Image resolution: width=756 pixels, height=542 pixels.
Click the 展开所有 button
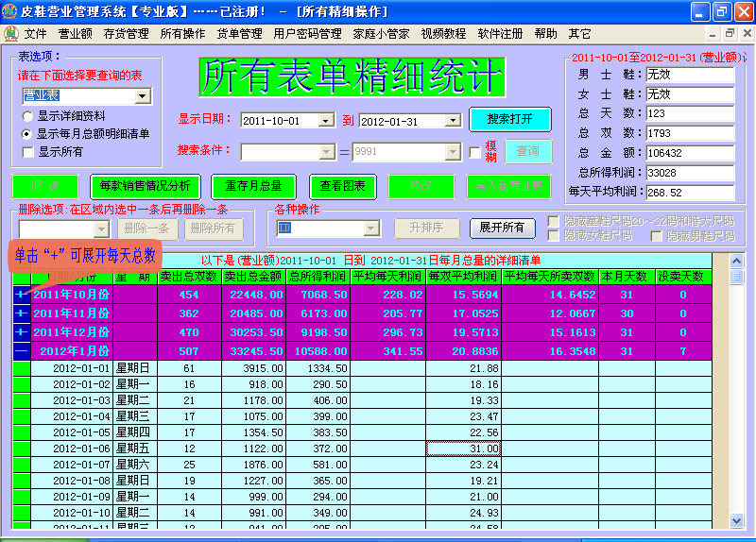coord(502,228)
